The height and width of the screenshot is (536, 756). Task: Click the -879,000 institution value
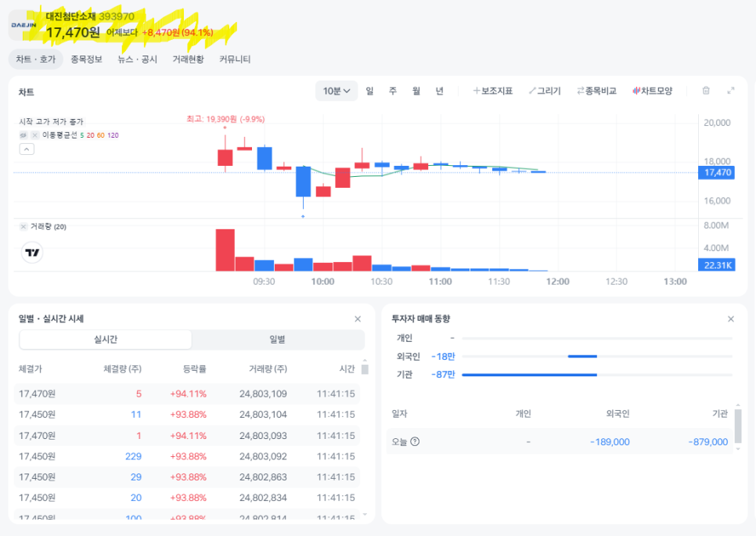click(x=708, y=442)
